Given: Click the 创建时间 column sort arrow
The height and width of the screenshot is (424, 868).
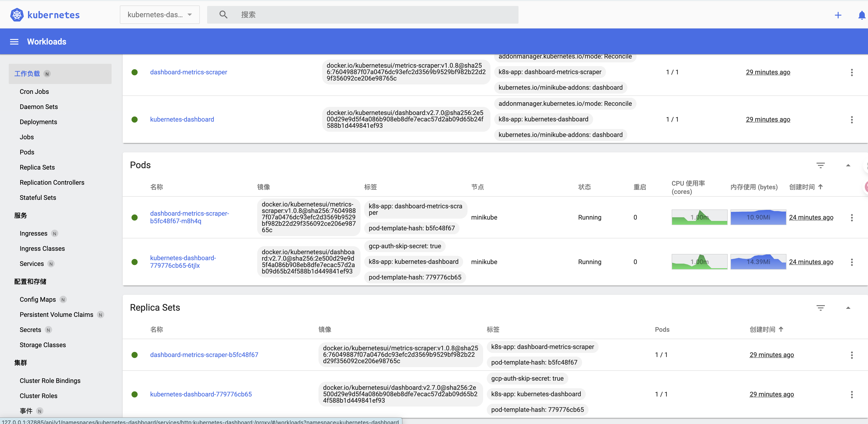Looking at the screenshot, I should pyautogui.click(x=821, y=187).
